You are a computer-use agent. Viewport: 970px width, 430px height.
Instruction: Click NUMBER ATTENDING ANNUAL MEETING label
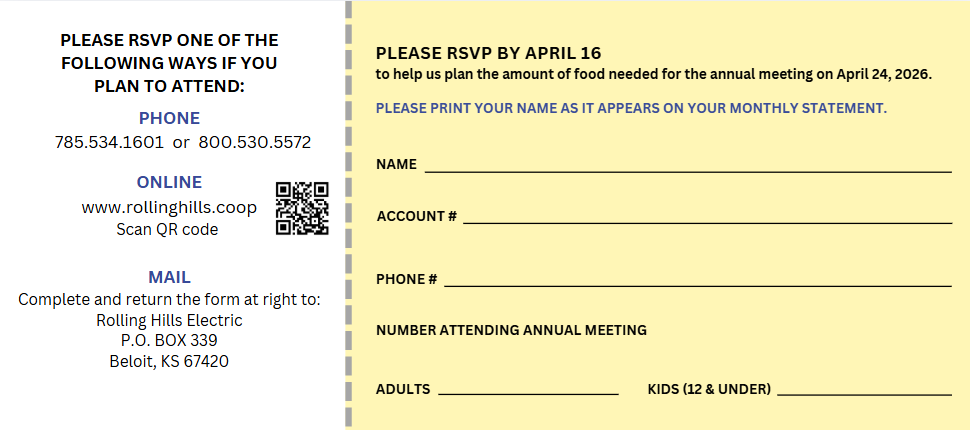coord(512,330)
